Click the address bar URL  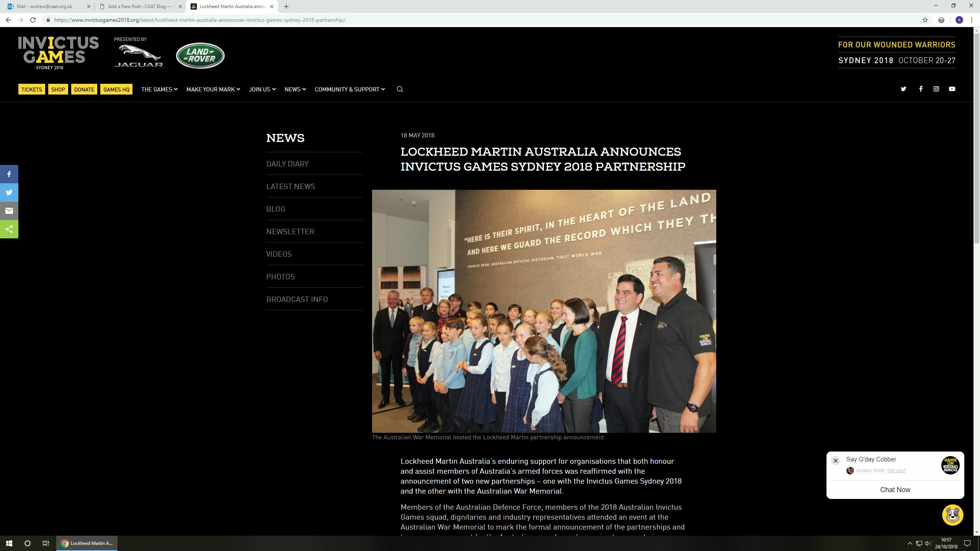(200, 20)
